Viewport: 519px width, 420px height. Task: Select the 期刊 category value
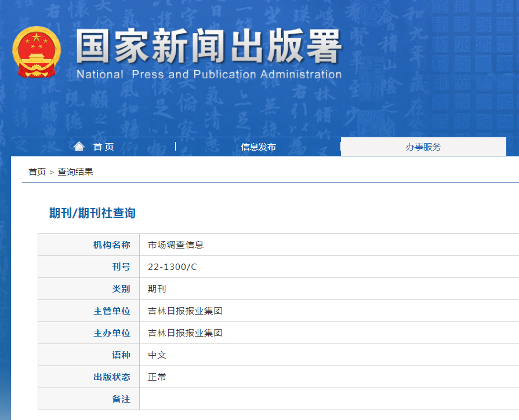pyautogui.click(x=157, y=289)
